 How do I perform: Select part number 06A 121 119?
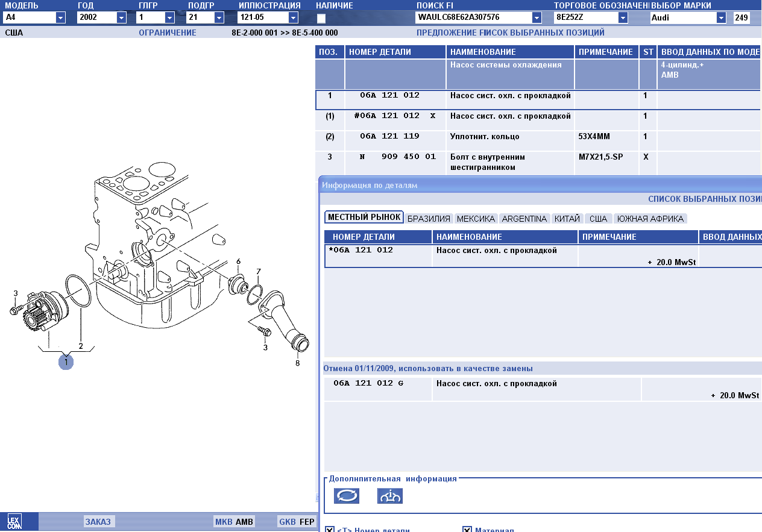(x=389, y=136)
